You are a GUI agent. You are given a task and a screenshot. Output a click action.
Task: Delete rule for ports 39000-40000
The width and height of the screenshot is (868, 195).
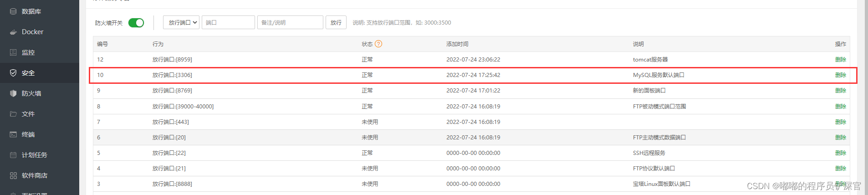pos(840,107)
